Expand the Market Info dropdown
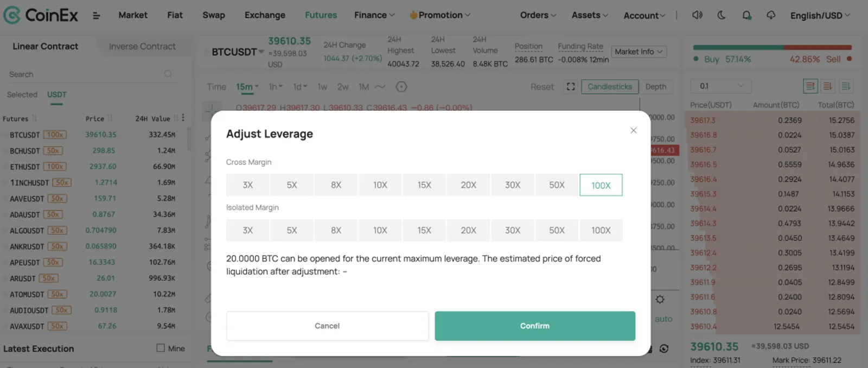The height and width of the screenshot is (368, 868). click(639, 52)
